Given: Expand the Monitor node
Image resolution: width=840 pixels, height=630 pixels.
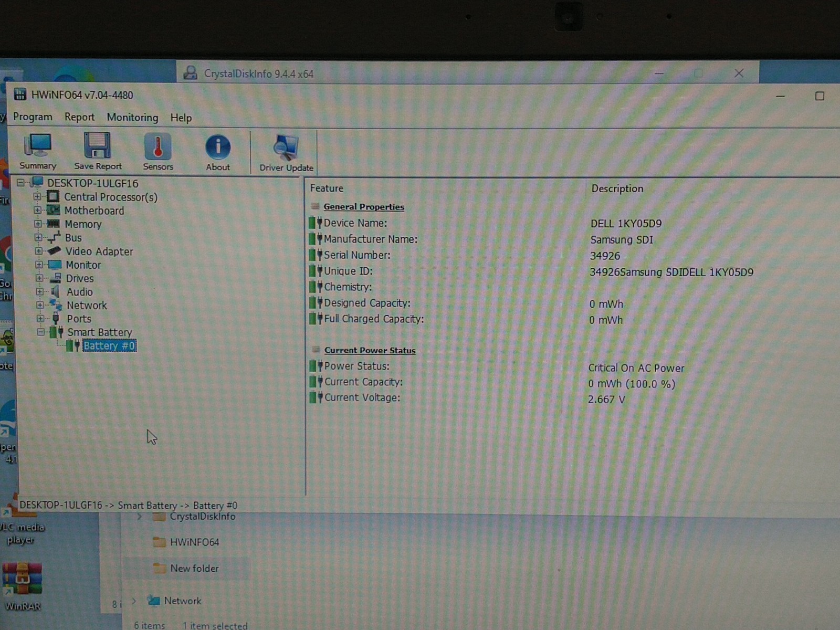Looking at the screenshot, I should click(39, 265).
